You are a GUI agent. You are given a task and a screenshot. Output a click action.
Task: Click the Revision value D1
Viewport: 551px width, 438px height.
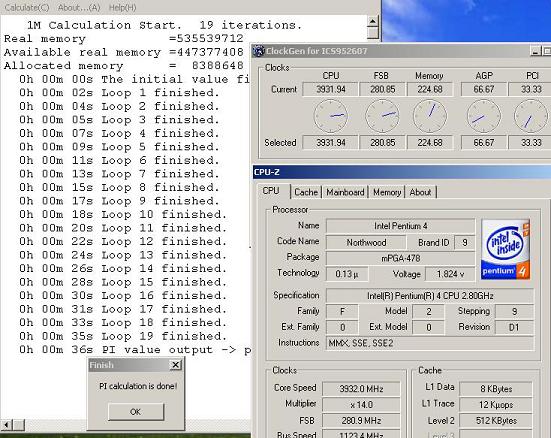click(514, 327)
